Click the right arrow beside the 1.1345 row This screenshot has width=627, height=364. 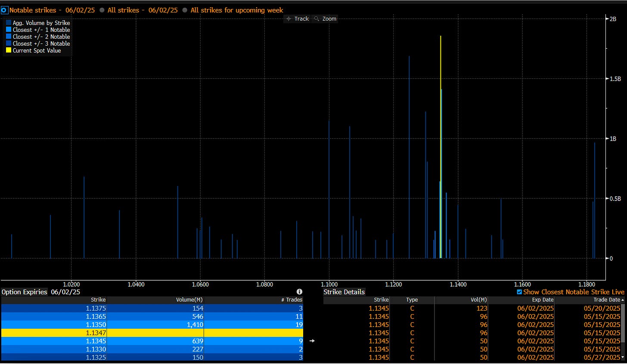click(x=312, y=341)
